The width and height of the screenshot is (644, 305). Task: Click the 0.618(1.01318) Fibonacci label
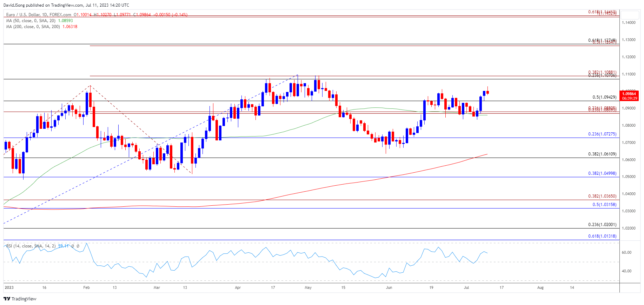click(x=602, y=236)
